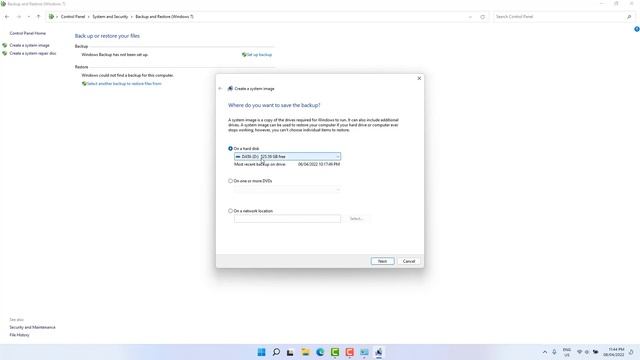Screen dimensions: 640x360
Task: Navigate to Control Panel breadcrumb
Action: (73, 17)
